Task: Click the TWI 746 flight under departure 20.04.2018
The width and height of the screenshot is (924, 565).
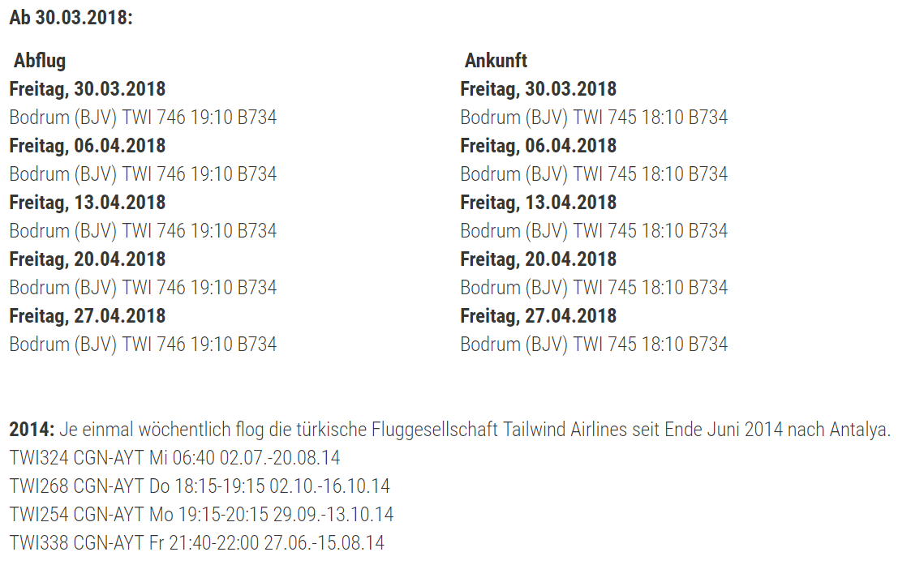Action: point(143,288)
